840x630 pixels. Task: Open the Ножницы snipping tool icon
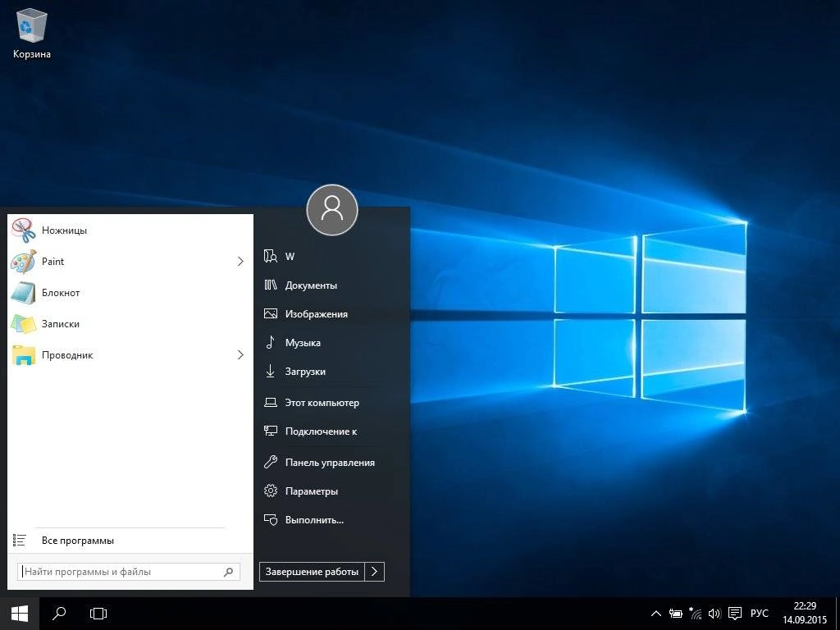[24, 231]
